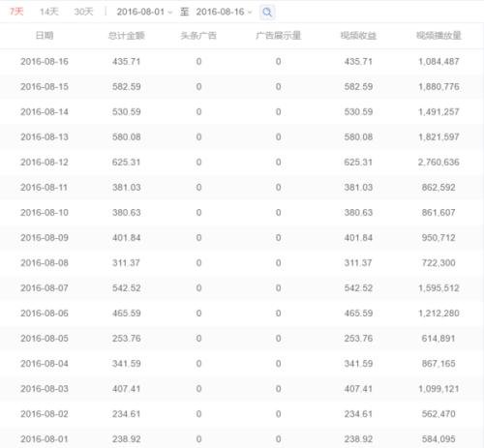The height and width of the screenshot is (448, 484).
Task: Click play count 584,095
Action: (439, 439)
